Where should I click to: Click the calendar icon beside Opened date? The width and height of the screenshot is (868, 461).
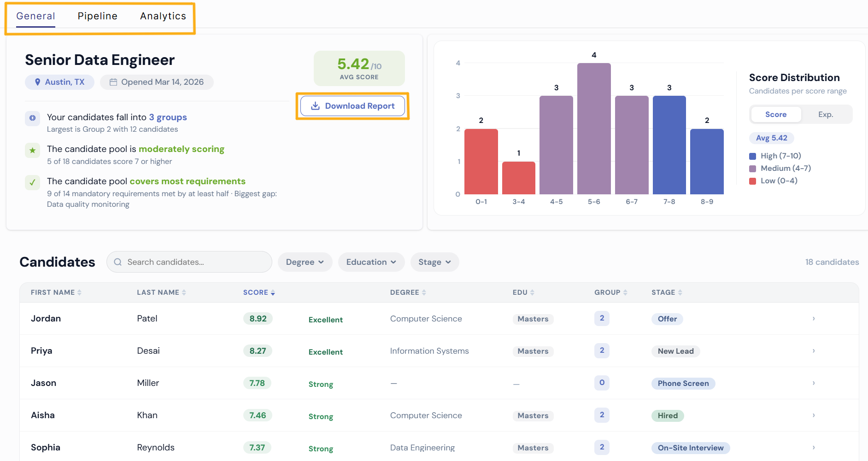[113, 82]
